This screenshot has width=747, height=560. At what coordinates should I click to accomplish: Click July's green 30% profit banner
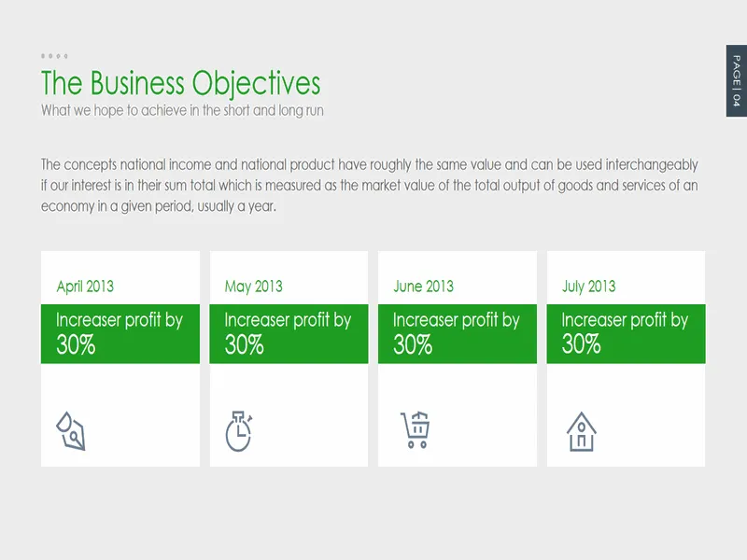(x=626, y=334)
